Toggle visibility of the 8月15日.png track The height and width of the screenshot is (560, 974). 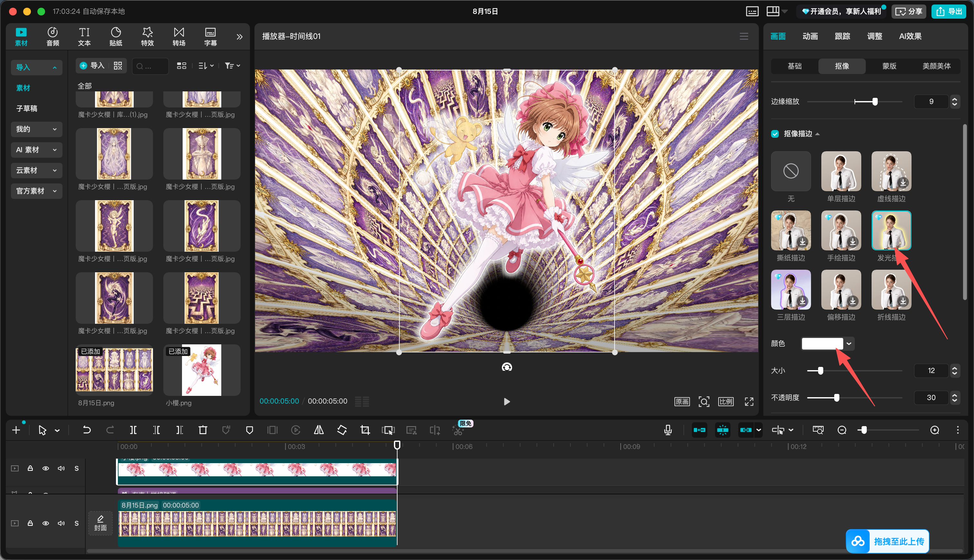click(46, 523)
